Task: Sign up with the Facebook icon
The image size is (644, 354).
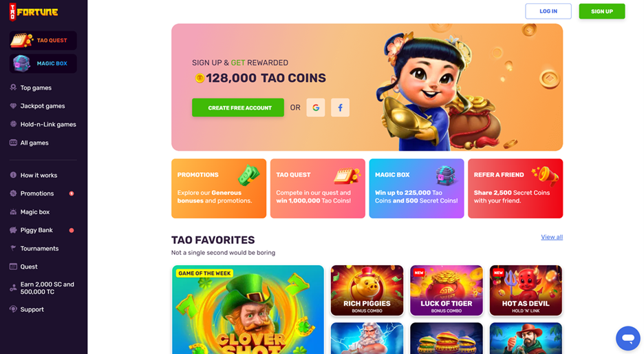Action: (x=340, y=107)
